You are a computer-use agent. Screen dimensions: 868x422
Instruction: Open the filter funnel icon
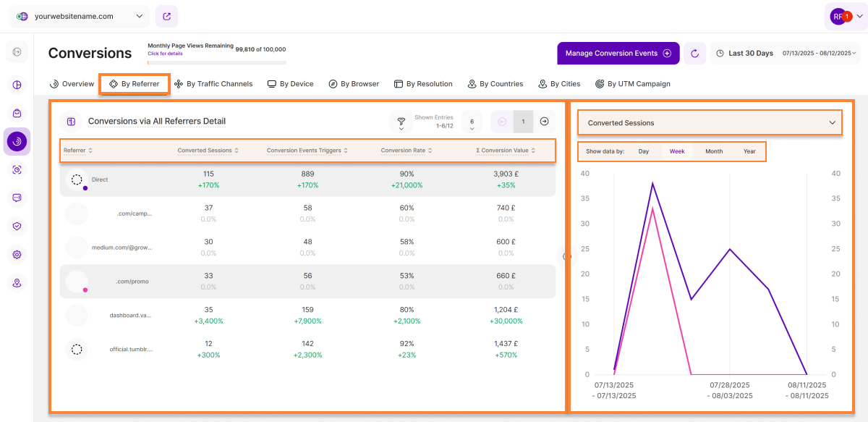pos(401,122)
